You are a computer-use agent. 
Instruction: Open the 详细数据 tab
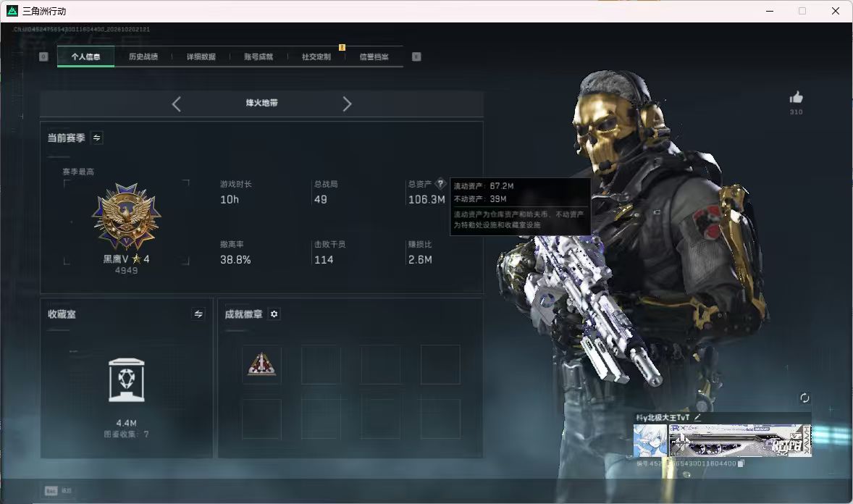pos(201,56)
